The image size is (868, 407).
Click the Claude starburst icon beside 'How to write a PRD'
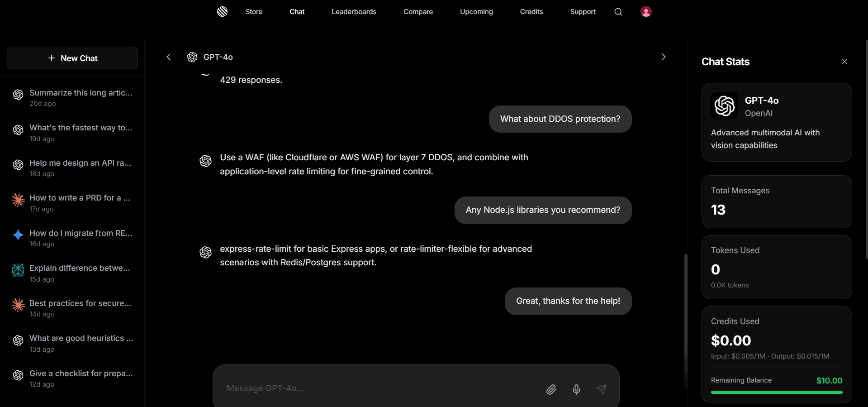tap(18, 200)
